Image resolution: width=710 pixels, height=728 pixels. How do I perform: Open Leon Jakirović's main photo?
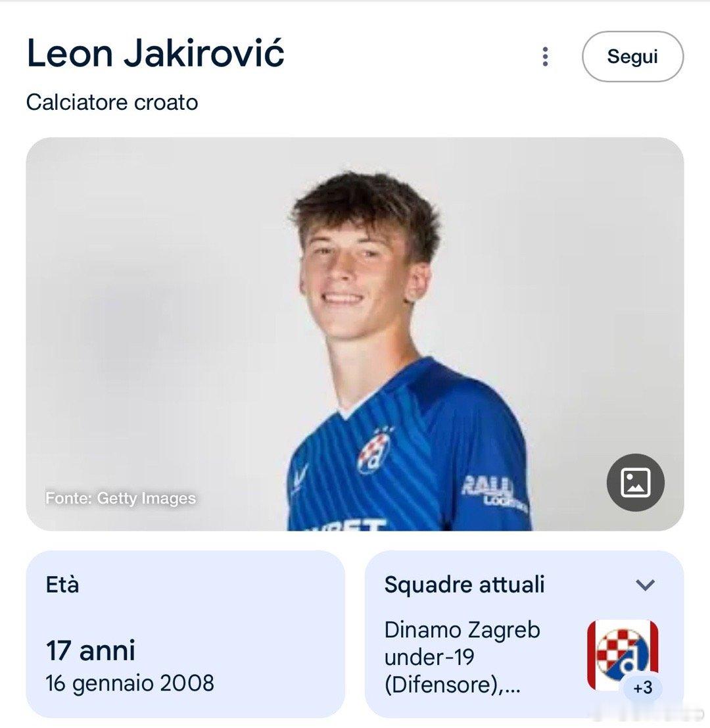click(x=354, y=334)
